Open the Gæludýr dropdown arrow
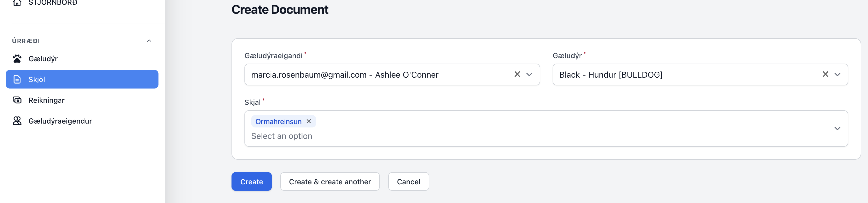 point(837,75)
